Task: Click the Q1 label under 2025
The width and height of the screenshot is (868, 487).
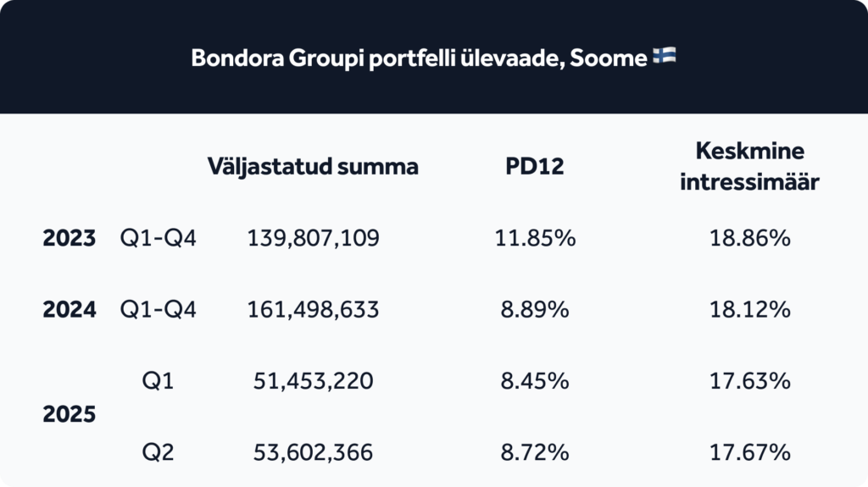Action: (158, 381)
